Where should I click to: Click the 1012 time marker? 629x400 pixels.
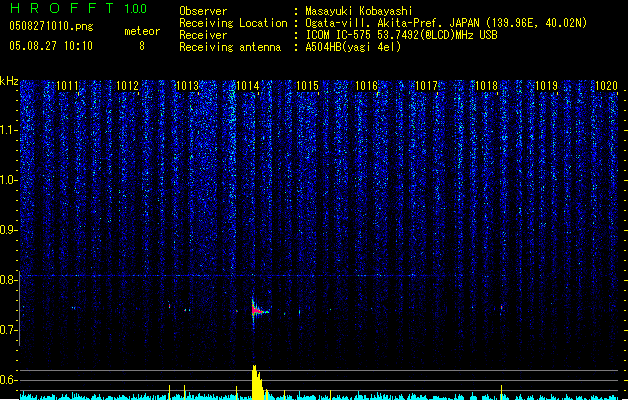click(127, 86)
